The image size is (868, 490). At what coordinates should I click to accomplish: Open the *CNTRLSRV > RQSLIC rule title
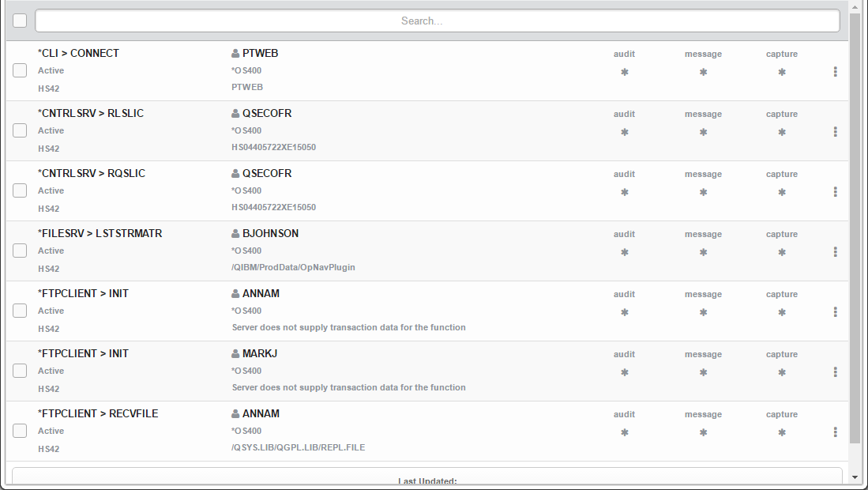pos(92,173)
